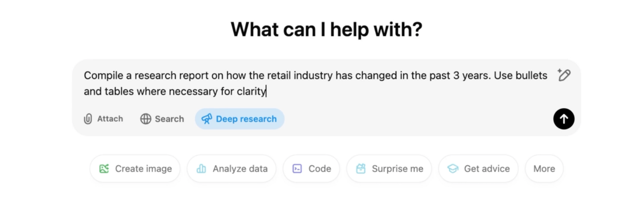Open the Attach files option

coord(103,119)
